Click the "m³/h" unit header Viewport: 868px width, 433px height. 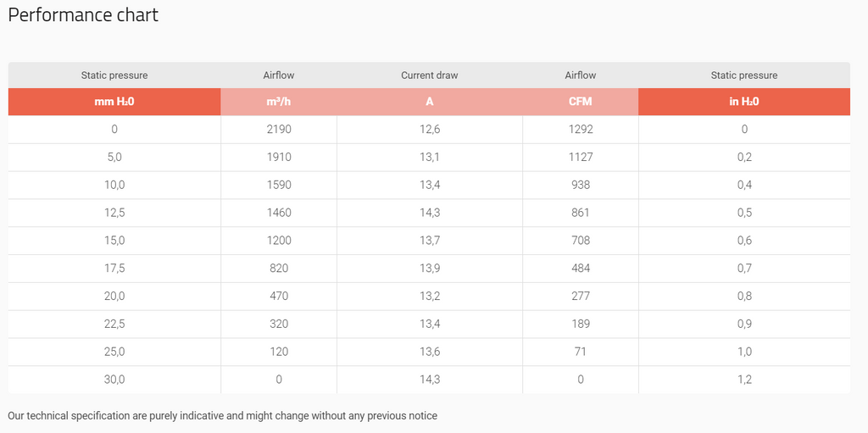coord(279,102)
